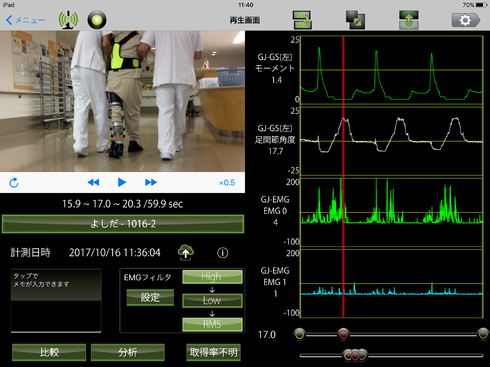
Task: Open the 比較 comparison button
Action: coord(49,352)
